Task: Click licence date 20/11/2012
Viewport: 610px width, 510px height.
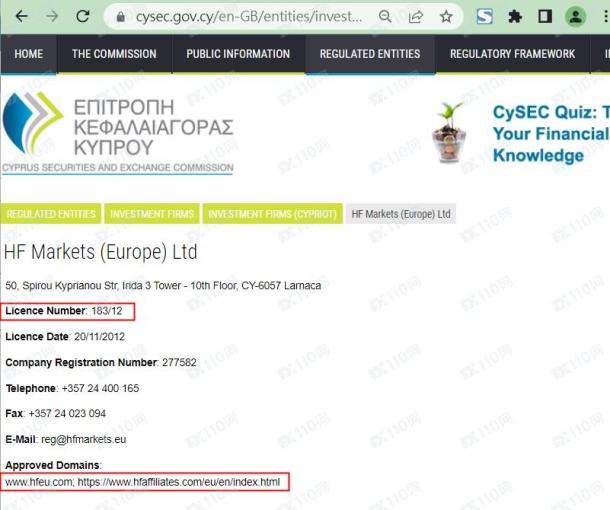Action: pos(100,336)
